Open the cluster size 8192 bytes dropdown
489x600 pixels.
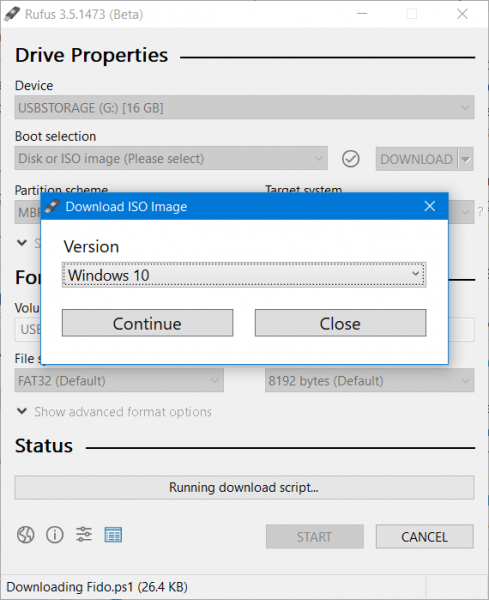tap(370, 380)
